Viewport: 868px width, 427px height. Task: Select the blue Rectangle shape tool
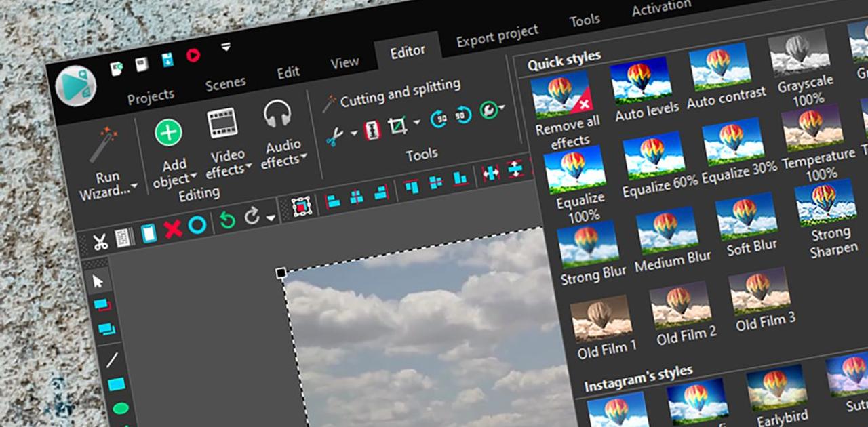tap(117, 384)
